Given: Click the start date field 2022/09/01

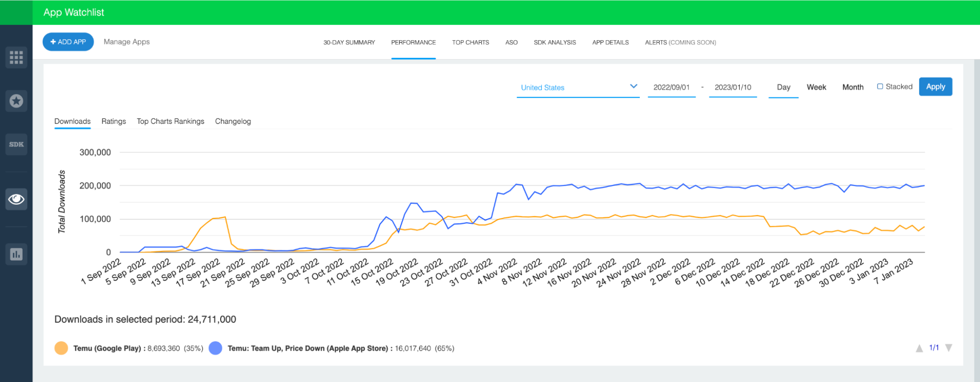Looking at the screenshot, I should (672, 87).
